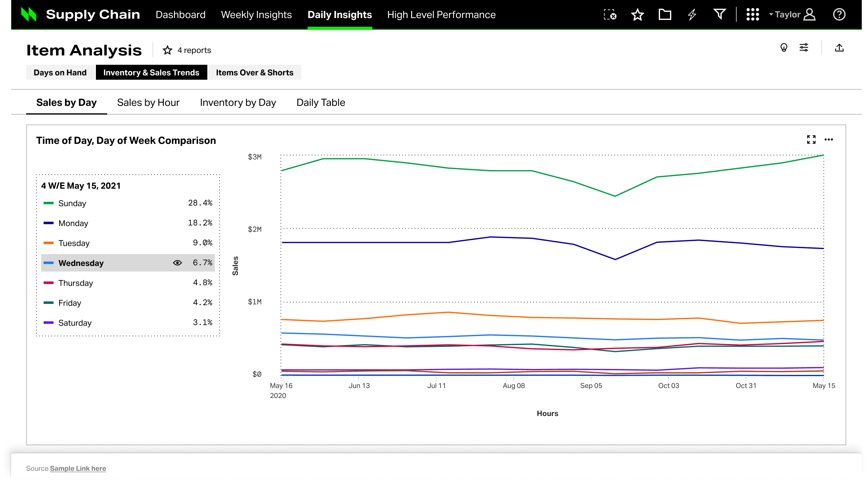
Task: Open the sliders settings icon
Action: coord(804,48)
